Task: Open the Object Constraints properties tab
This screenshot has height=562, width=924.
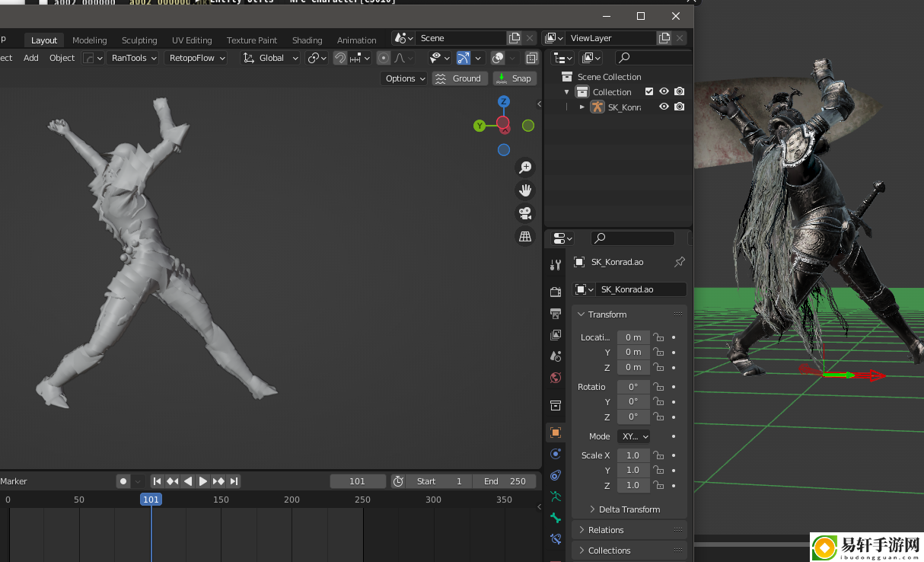Action: tap(556, 475)
